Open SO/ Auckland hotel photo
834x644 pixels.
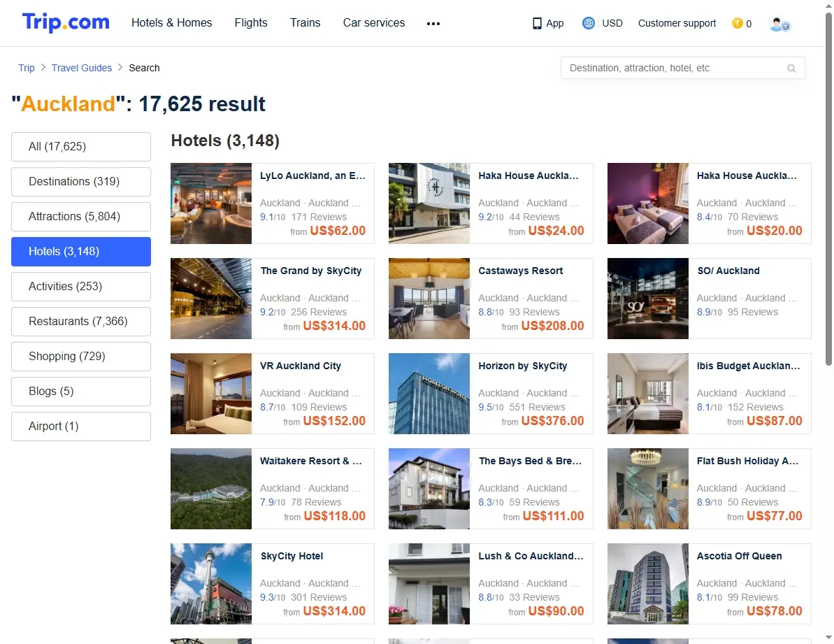coord(648,299)
